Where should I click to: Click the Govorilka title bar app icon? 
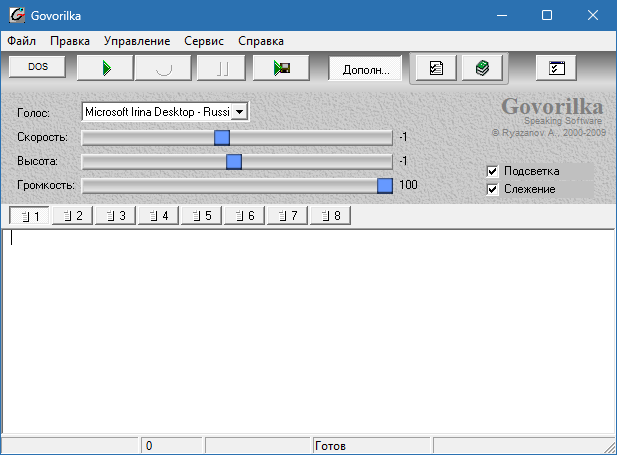(x=17, y=15)
